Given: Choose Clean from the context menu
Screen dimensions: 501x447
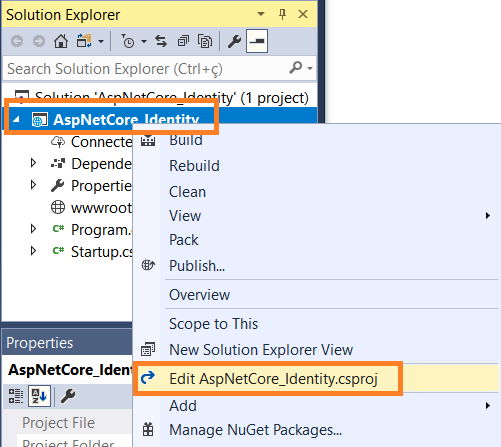Looking at the screenshot, I should click(x=187, y=192).
